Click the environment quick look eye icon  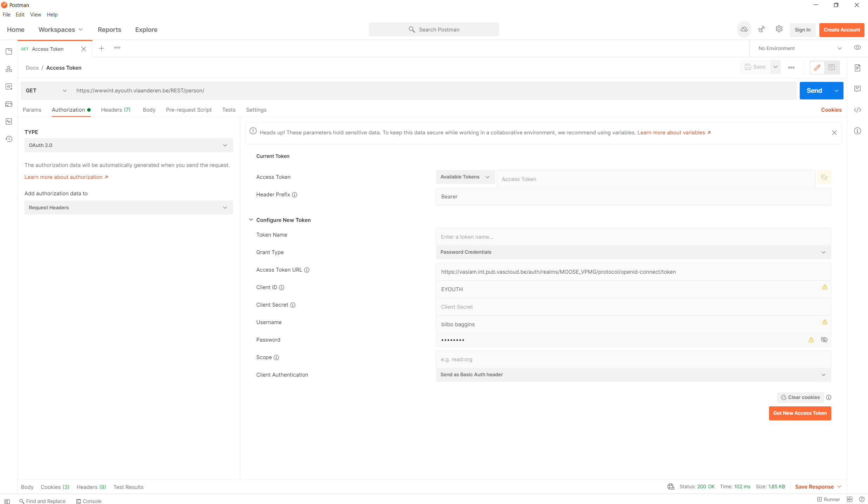point(857,48)
